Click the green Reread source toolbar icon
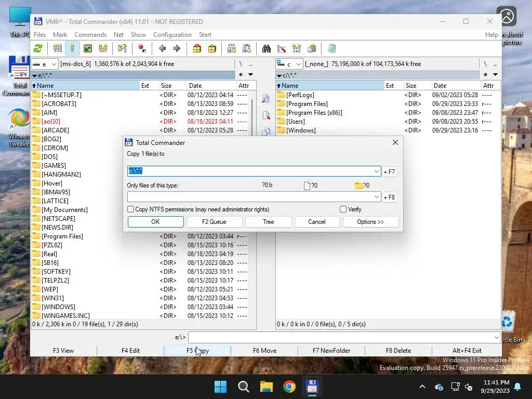The height and width of the screenshot is (399, 532). pos(38,48)
